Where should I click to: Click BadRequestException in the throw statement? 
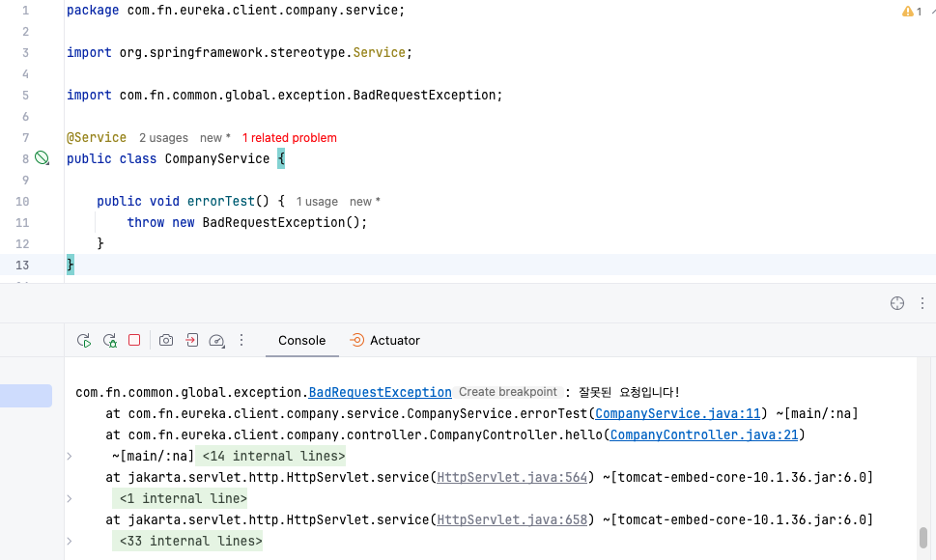[x=274, y=222]
